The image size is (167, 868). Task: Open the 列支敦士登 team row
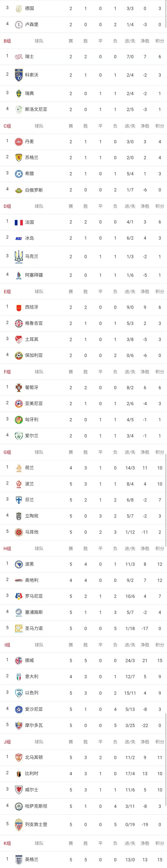click(x=83, y=824)
